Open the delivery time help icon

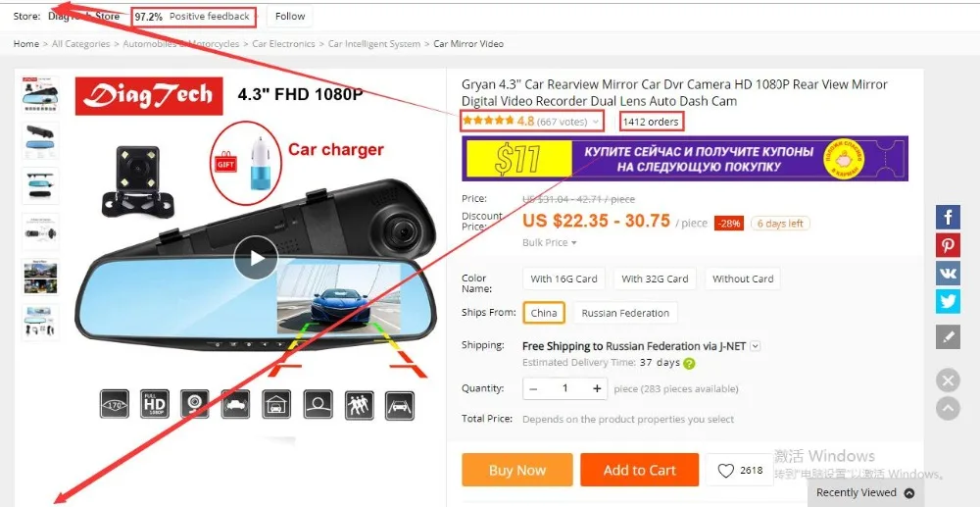coord(689,363)
